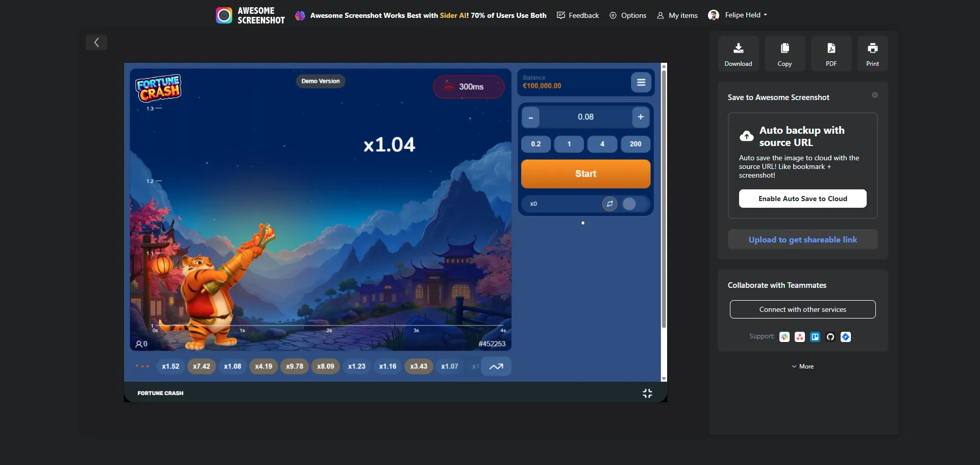Click the auto-cashout repeat icon
Screen dimensions: 980x465
pos(609,204)
